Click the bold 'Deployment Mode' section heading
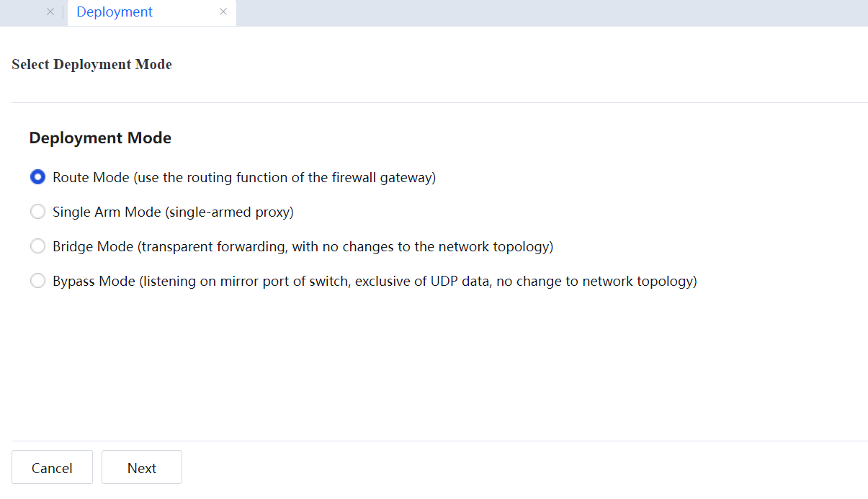The image size is (868, 499). coord(100,138)
